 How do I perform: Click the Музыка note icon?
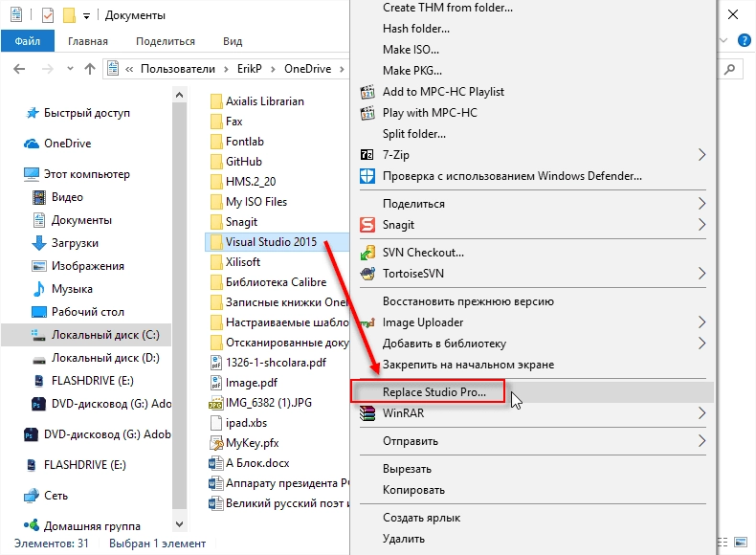38,289
